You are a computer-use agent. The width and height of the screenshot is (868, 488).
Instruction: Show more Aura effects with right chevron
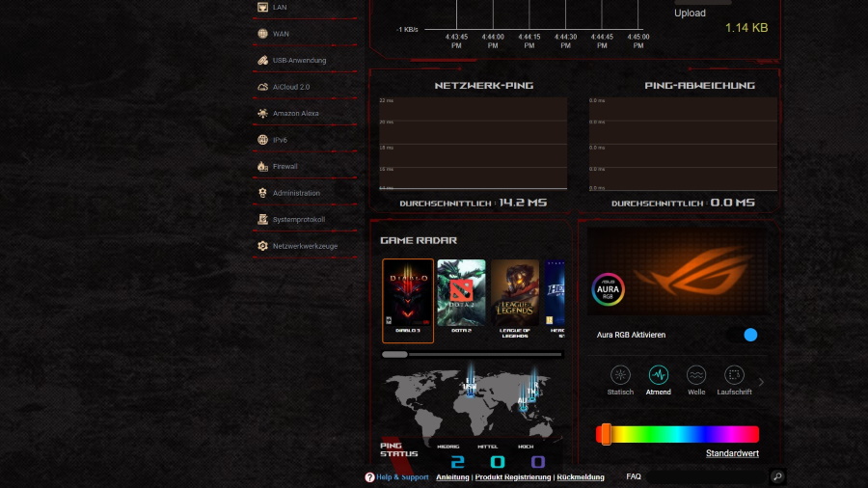tap(761, 382)
